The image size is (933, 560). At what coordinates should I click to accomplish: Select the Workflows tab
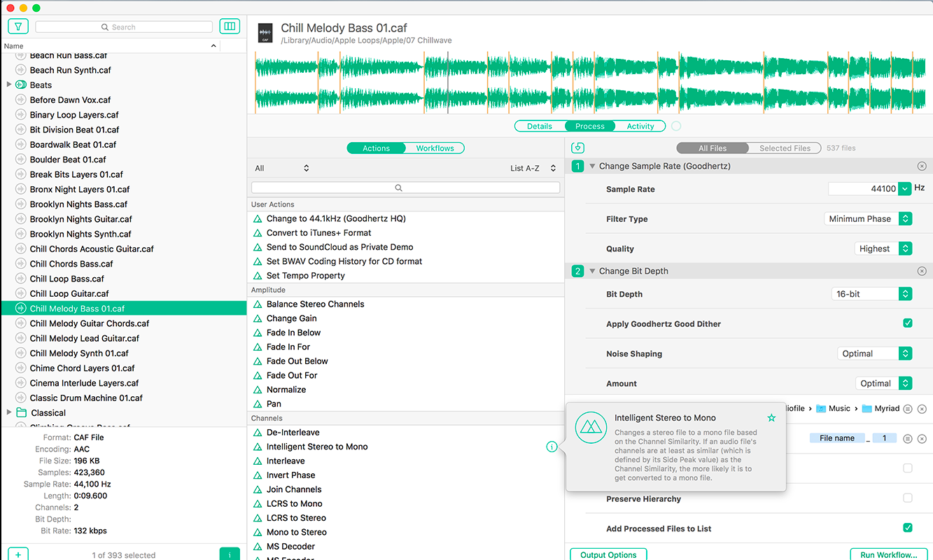pos(435,148)
